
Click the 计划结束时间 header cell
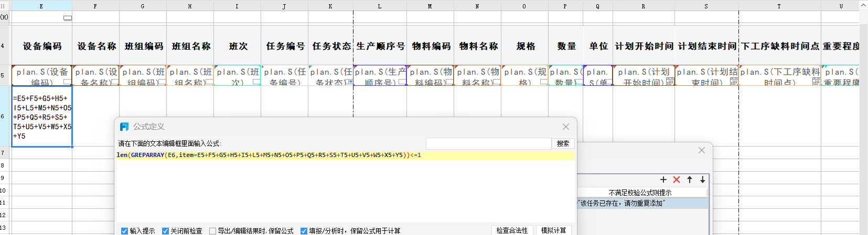coord(707,46)
